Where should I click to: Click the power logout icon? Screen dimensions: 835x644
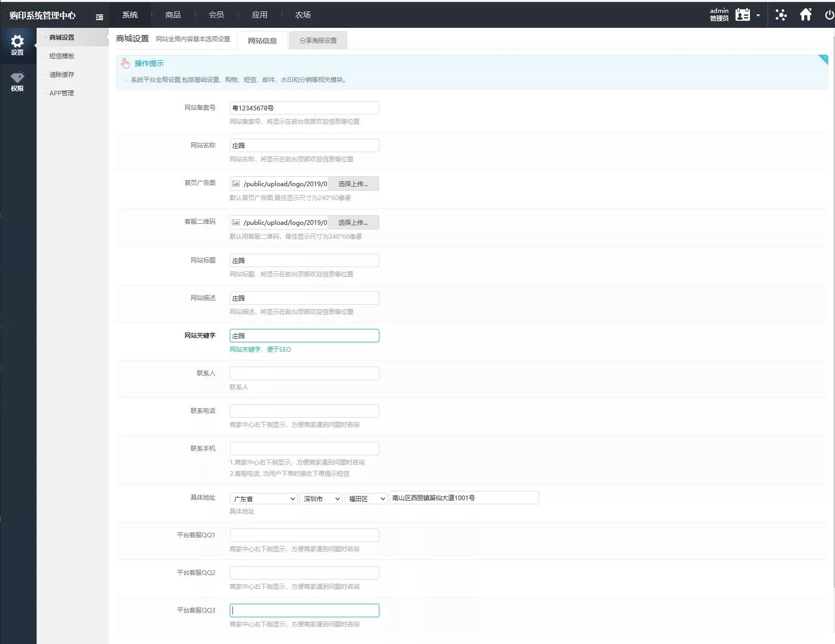coord(829,15)
